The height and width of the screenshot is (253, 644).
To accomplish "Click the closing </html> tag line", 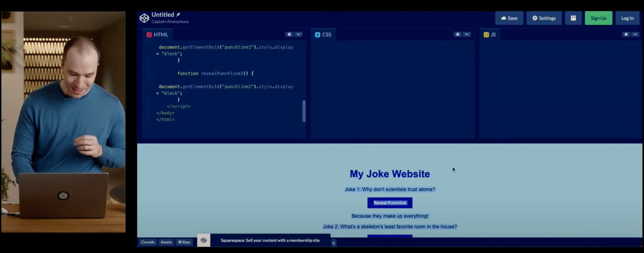I will coord(165,120).
